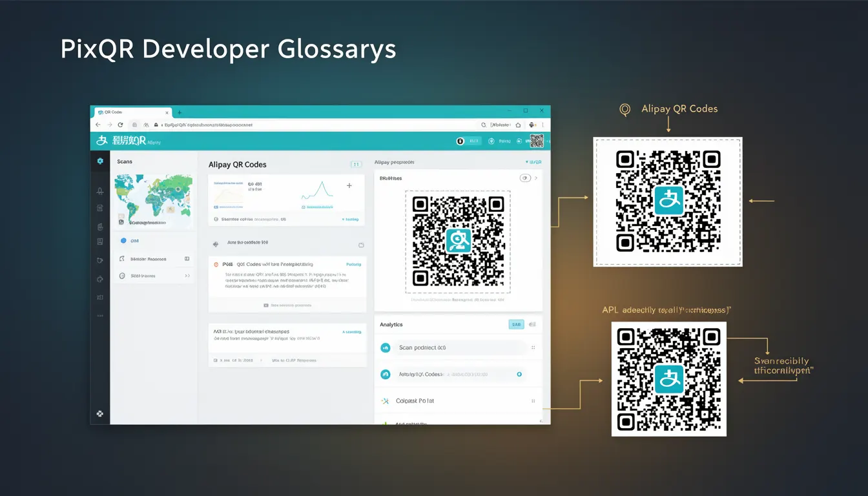Image resolution: width=868 pixels, height=496 pixels.
Task: Click the bottom-most icon in dark sidebar
Action: pos(99,413)
